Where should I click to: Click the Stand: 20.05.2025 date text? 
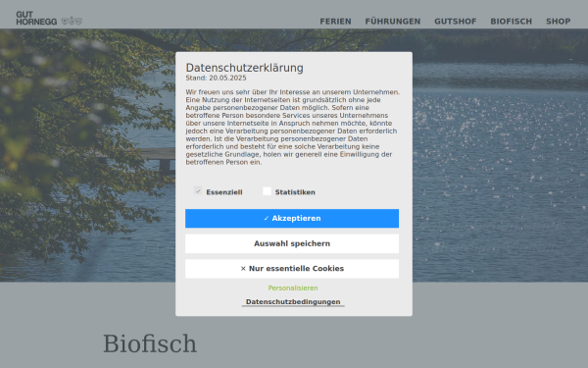pos(216,78)
